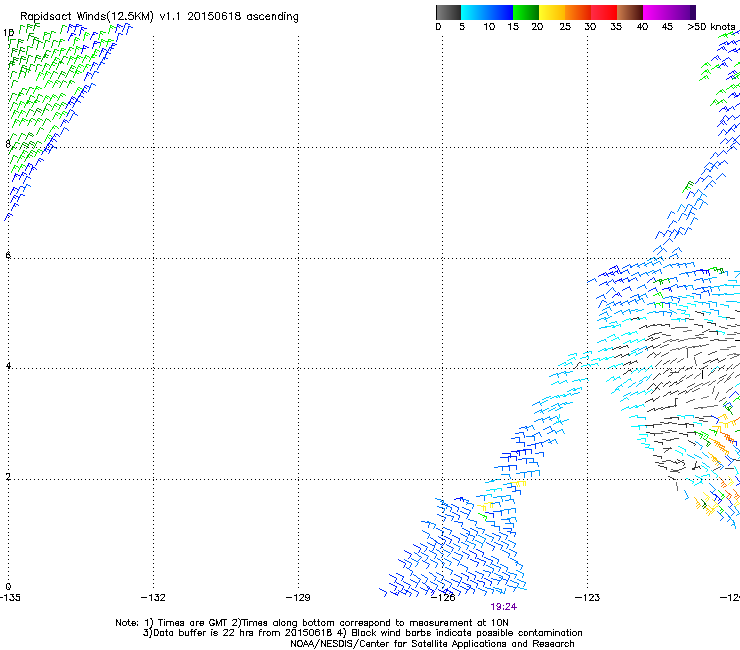
Task: Click the latitude label '2'
Action: (8, 477)
